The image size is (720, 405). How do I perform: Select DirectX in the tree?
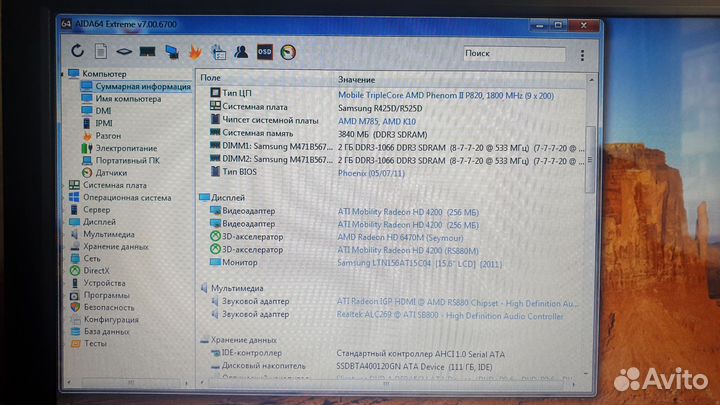point(96,271)
